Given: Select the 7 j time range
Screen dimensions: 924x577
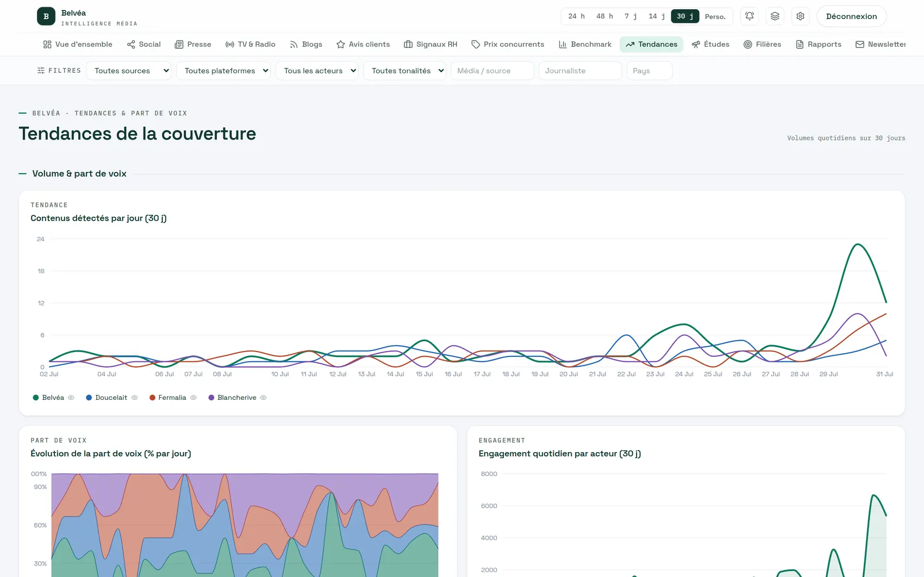Looking at the screenshot, I should click(630, 16).
